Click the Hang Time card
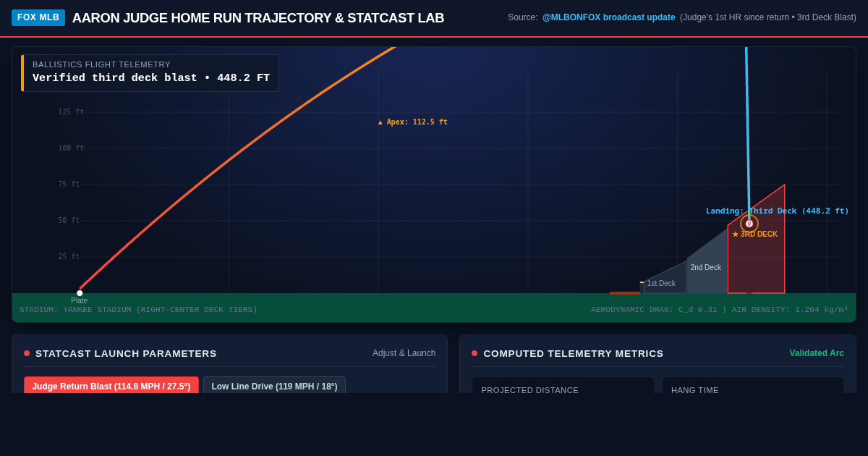 [x=753, y=385]
